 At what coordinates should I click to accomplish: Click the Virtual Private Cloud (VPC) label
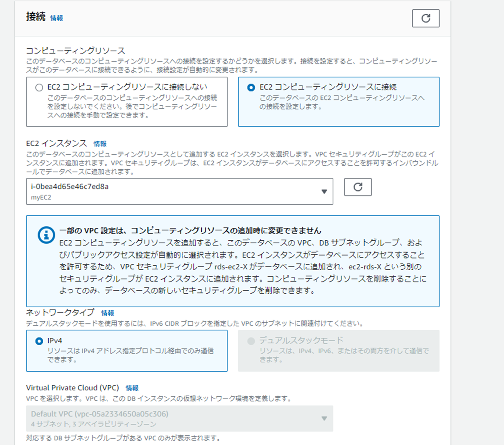pos(72,388)
